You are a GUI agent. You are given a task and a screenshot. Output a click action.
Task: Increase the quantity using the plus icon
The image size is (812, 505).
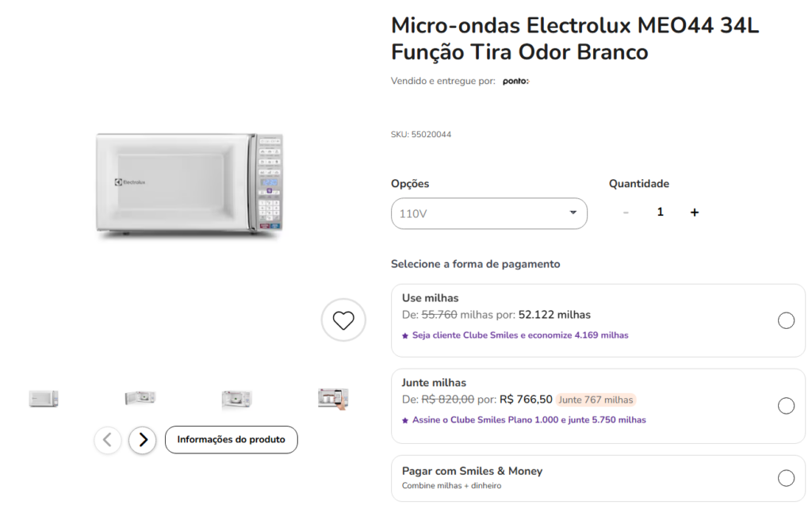pos(694,212)
